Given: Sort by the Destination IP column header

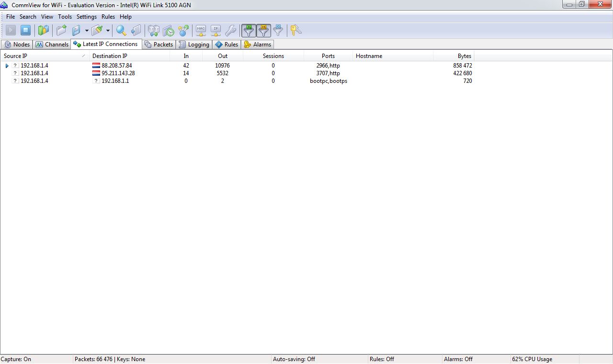Looking at the screenshot, I should coord(129,56).
